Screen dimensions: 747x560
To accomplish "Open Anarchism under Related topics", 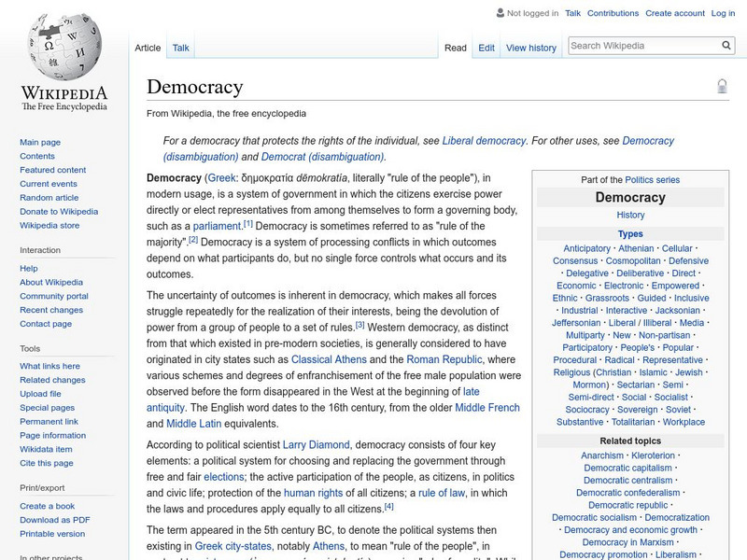I will click(x=601, y=455).
